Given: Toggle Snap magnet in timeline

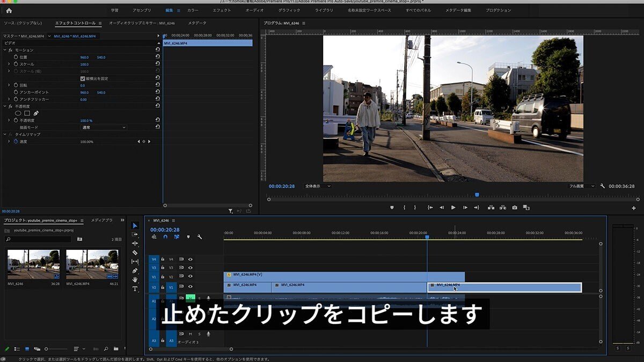Looking at the screenshot, I should coord(165,237).
